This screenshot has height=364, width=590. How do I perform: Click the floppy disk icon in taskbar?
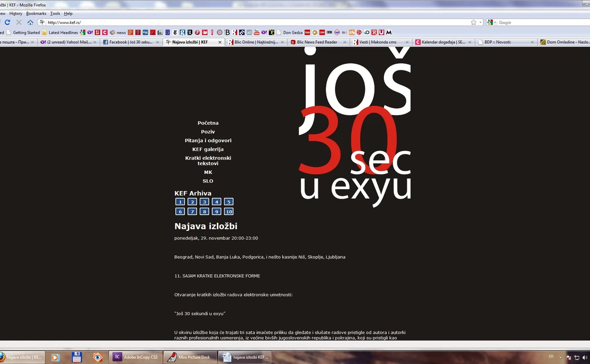[77, 357]
